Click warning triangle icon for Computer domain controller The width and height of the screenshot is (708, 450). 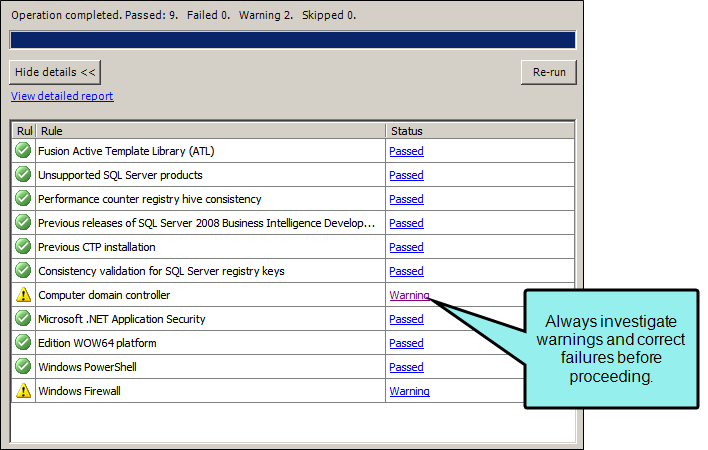click(x=23, y=295)
